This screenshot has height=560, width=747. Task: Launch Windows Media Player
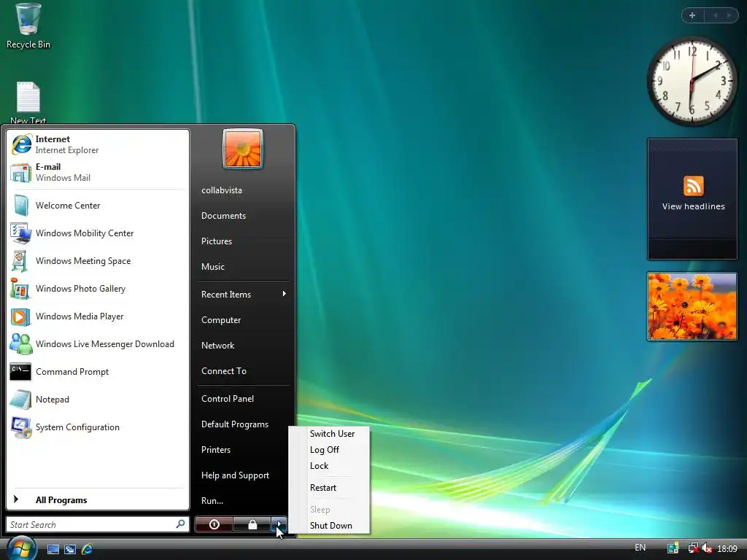coord(98,316)
